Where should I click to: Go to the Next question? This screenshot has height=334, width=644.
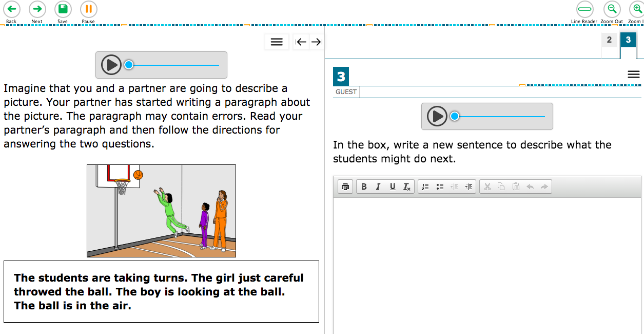coord(37,9)
